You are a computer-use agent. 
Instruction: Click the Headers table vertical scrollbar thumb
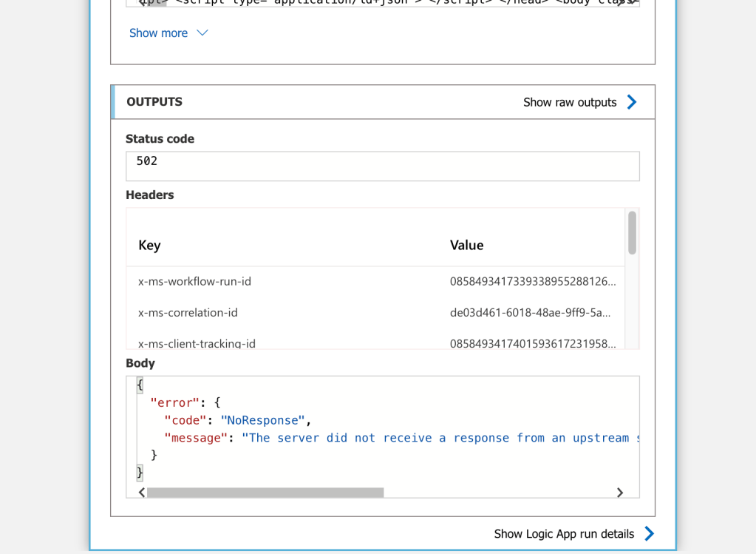tap(632, 232)
